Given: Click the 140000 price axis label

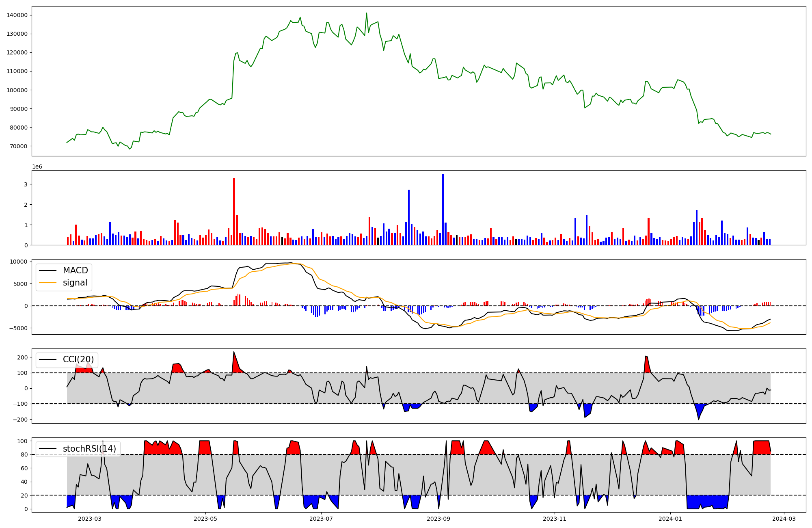Looking at the screenshot, I should [17, 15].
